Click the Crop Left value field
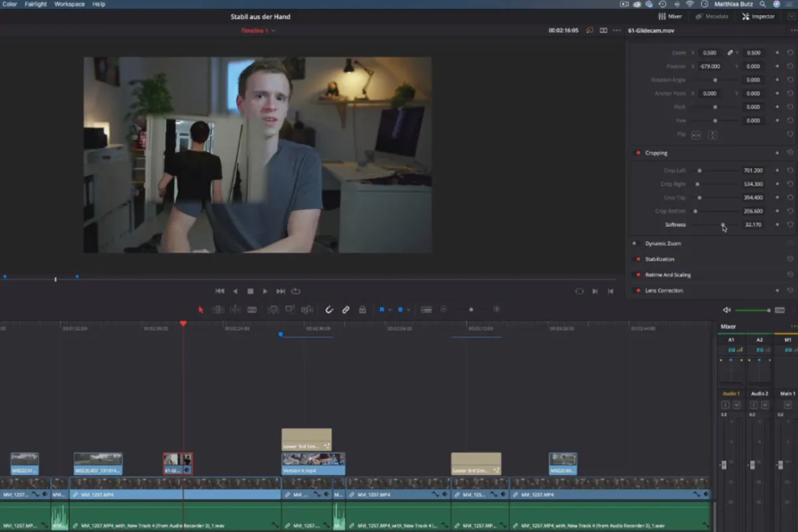798x532 pixels. [753, 171]
